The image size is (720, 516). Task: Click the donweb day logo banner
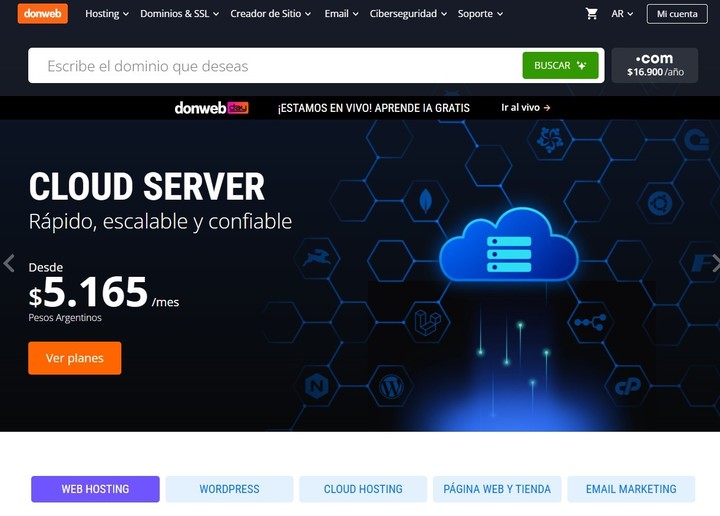(x=211, y=108)
